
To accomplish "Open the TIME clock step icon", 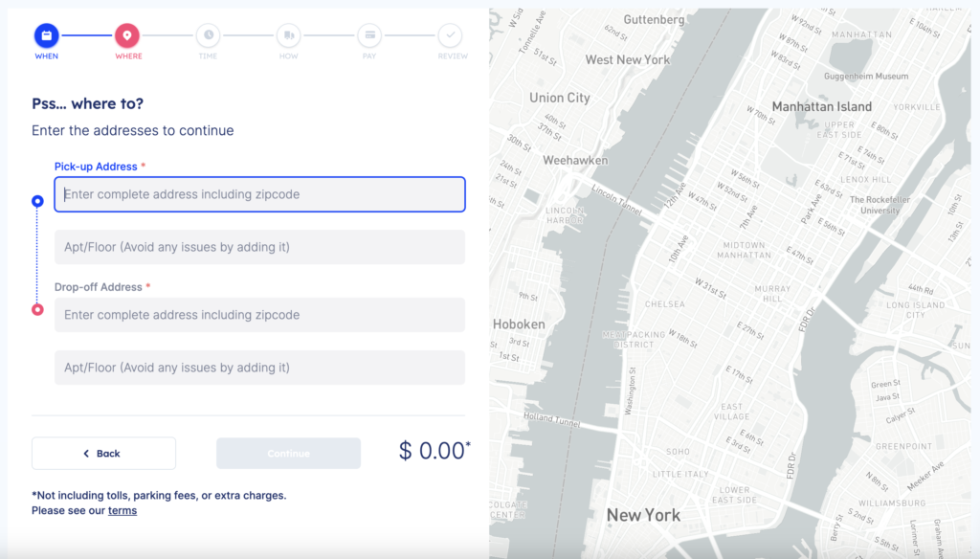I will pos(208,35).
